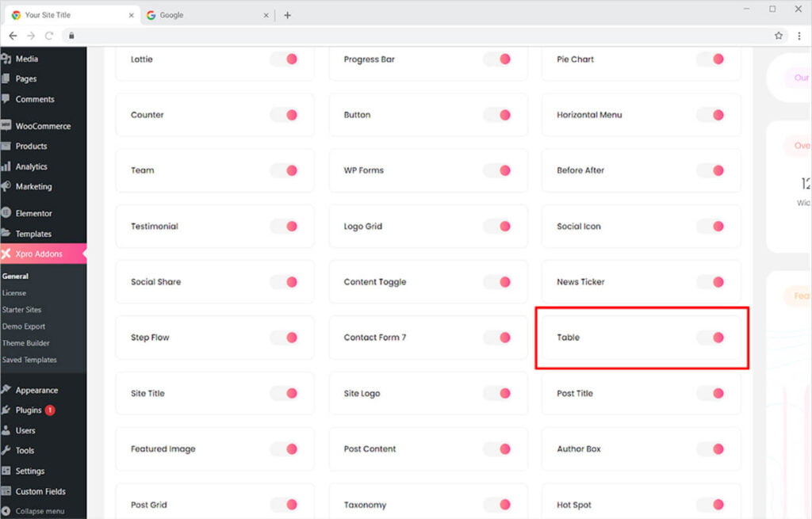Open Chrome's three-dot menu icon
The image size is (812, 519).
click(x=799, y=36)
